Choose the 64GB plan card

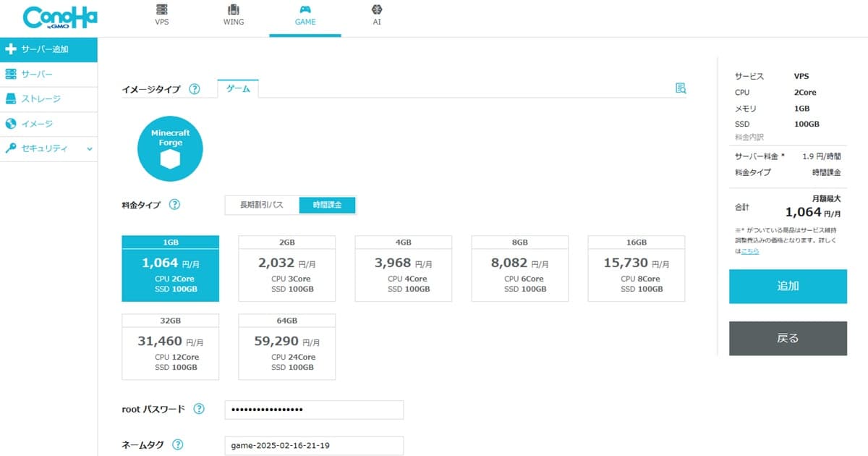pyautogui.click(x=286, y=347)
